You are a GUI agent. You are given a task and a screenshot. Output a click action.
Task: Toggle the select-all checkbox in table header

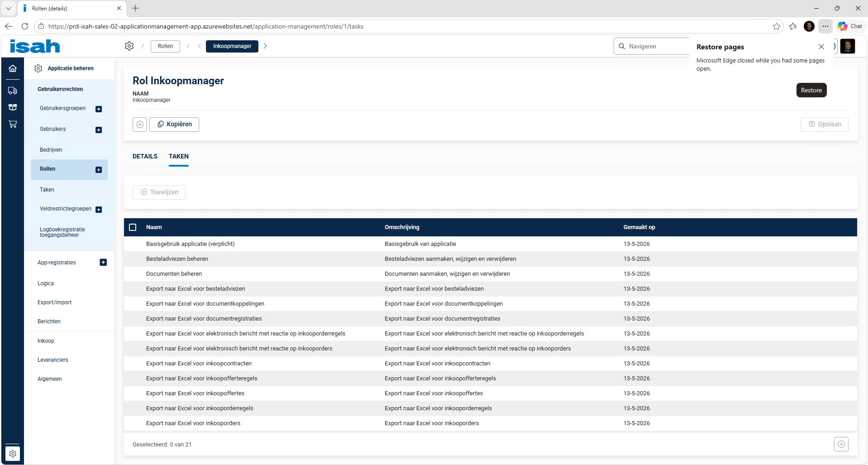click(133, 227)
